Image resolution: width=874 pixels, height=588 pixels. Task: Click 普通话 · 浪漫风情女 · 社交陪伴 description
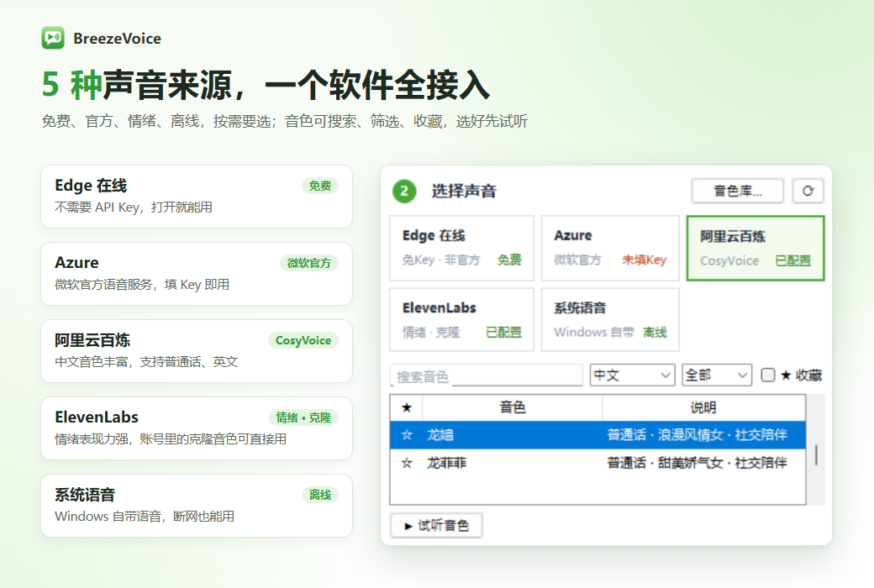coord(697,435)
